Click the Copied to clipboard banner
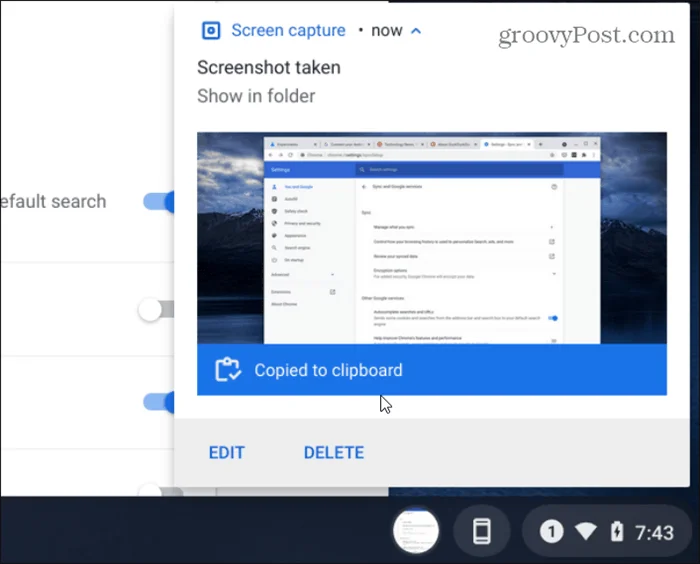This screenshot has width=700, height=564. 432,370
